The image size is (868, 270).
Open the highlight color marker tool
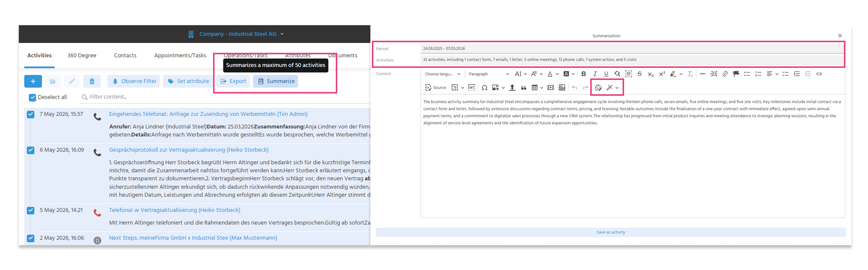[673, 74]
